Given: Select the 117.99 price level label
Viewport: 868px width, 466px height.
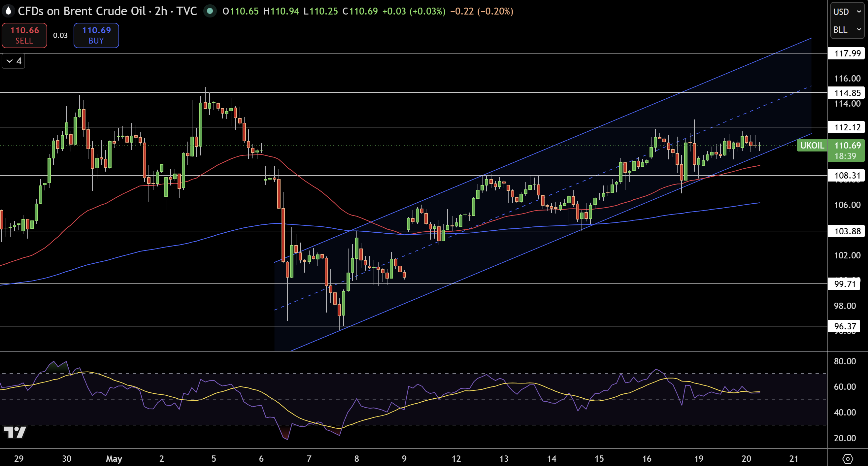Looking at the screenshot, I should tap(847, 53).
